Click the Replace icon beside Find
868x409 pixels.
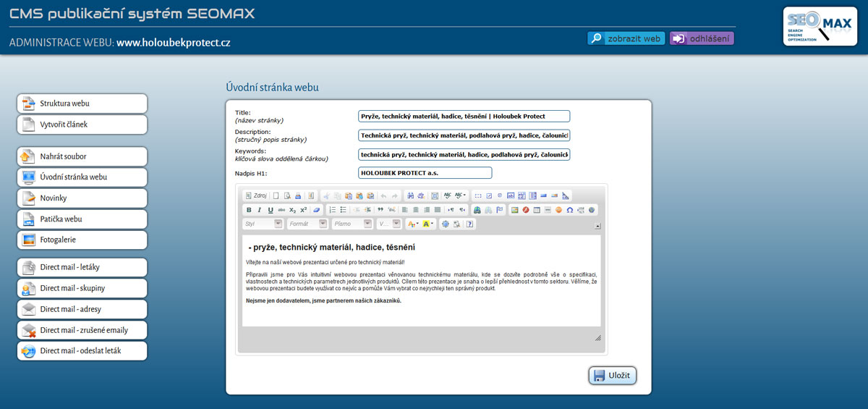point(422,195)
